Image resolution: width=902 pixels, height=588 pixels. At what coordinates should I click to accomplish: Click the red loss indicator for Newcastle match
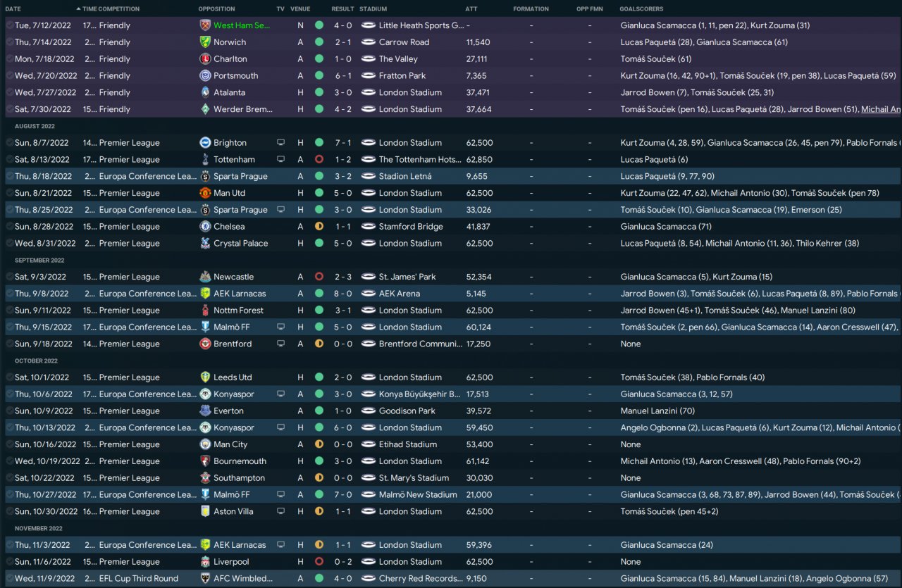point(319,277)
